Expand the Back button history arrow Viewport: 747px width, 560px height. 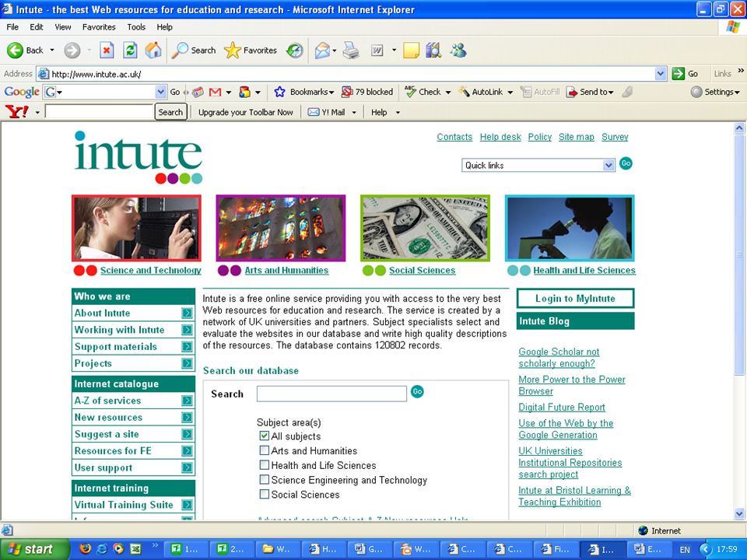coord(52,50)
